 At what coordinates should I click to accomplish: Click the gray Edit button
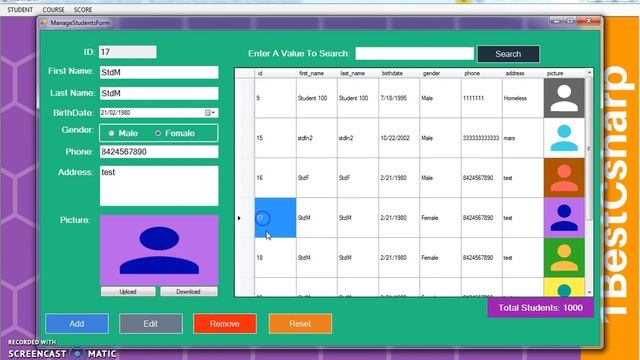151,324
